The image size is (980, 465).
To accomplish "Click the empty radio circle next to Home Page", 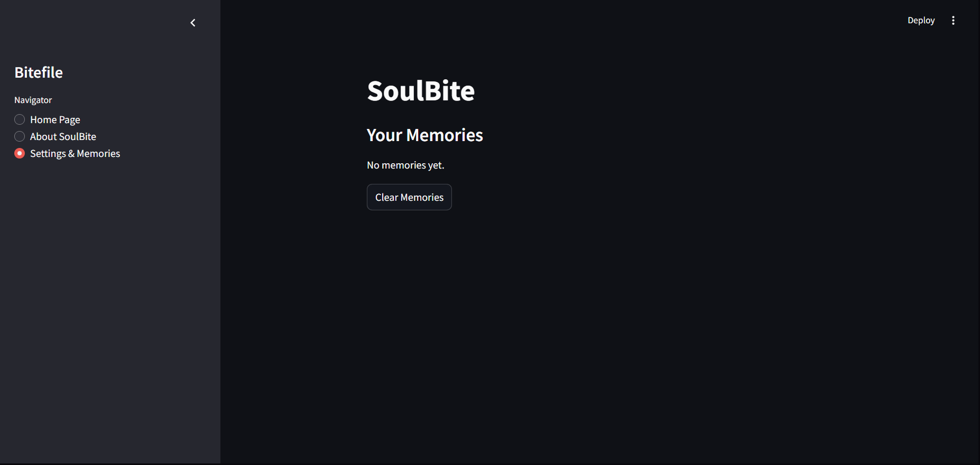I will click(19, 119).
